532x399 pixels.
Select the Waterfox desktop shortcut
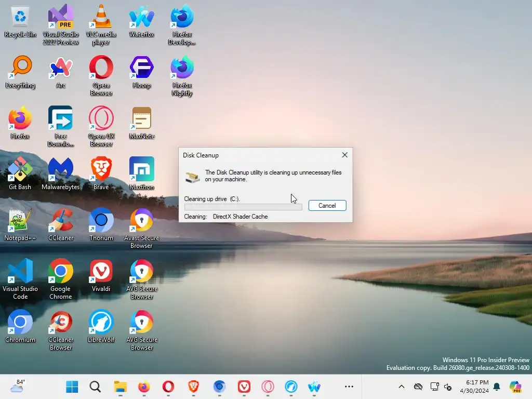[x=142, y=22]
